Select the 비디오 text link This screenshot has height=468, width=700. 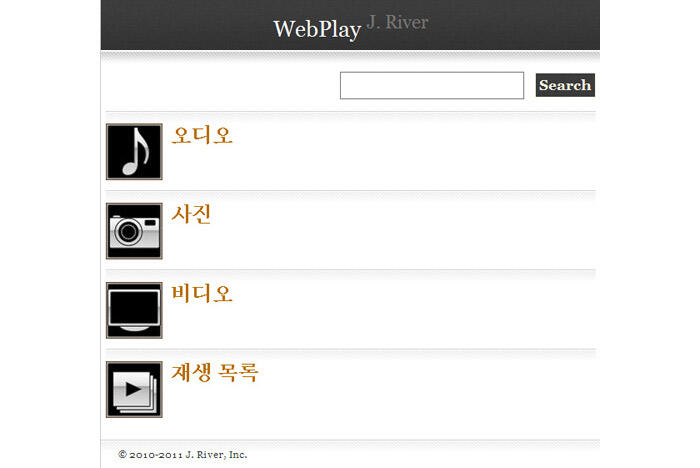coord(202,293)
